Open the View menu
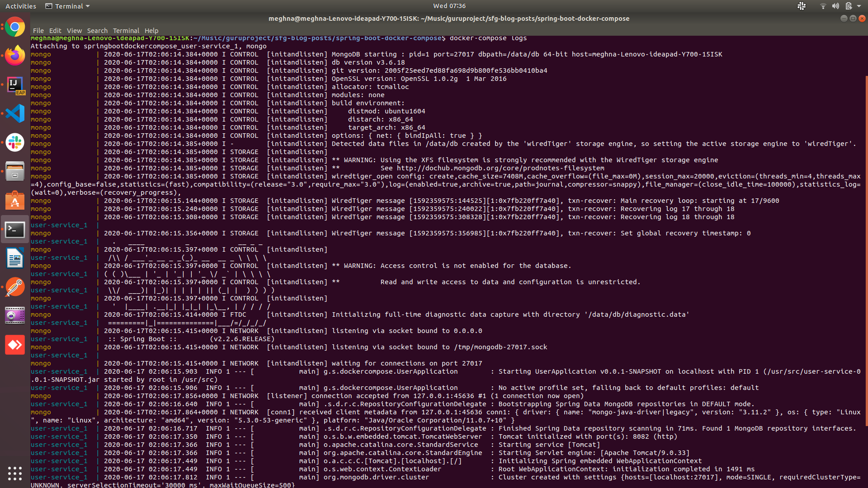This screenshot has width=868, height=488. [74, 31]
